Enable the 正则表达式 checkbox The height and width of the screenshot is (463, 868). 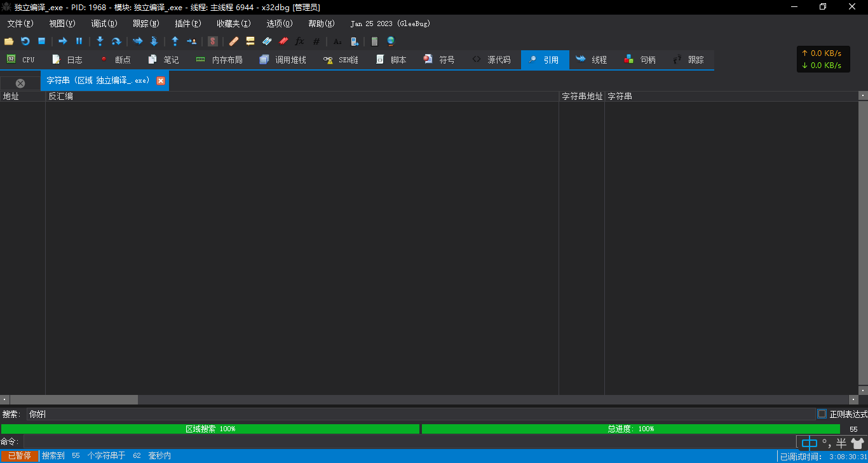(822, 414)
